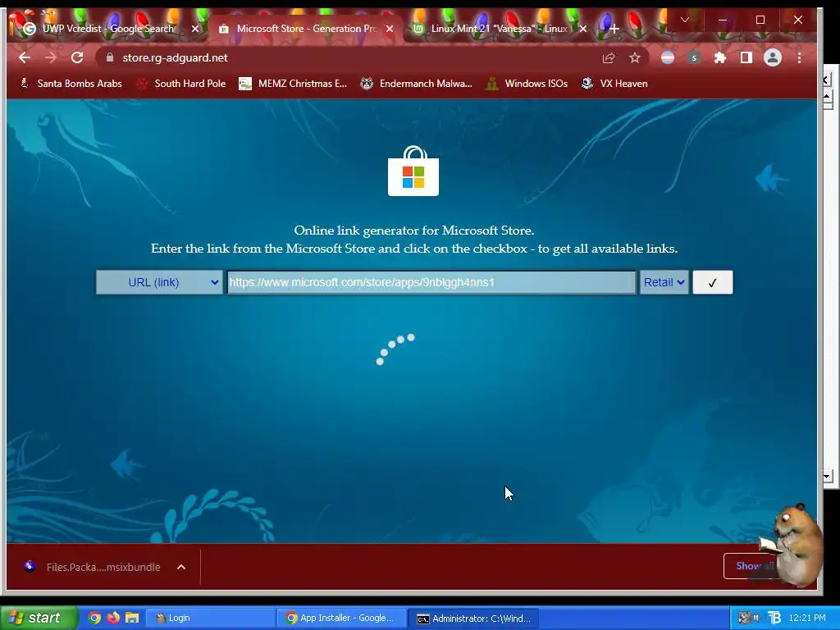Open the browser side panel icon
Screen dimensions: 840x630
pyautogui.click(x=746, y=58)
